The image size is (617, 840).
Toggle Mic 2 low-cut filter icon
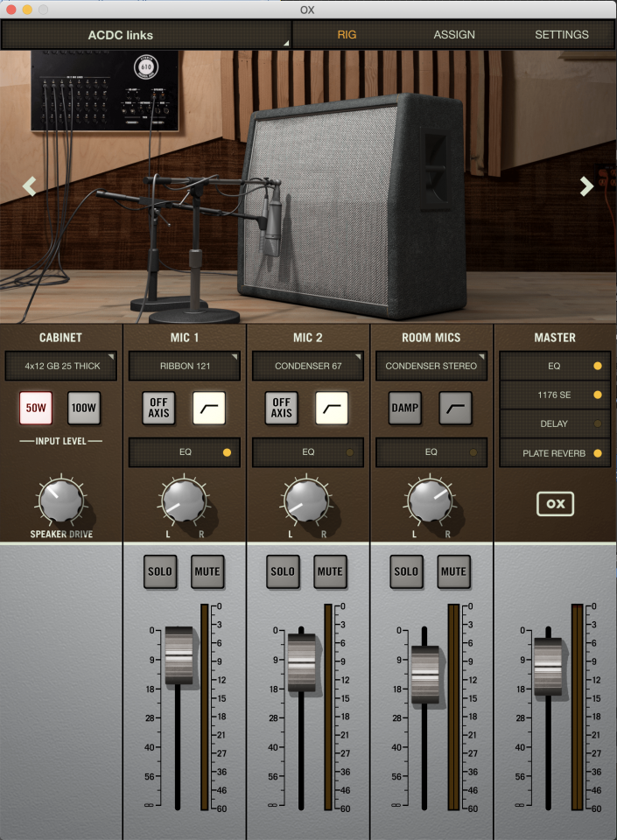pyautogui.click(x=332, y=409)
